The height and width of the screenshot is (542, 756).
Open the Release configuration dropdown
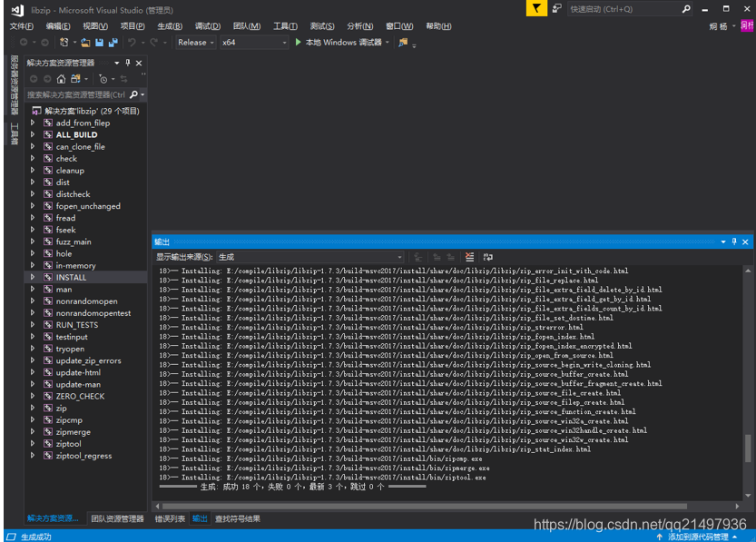[195, 43]
